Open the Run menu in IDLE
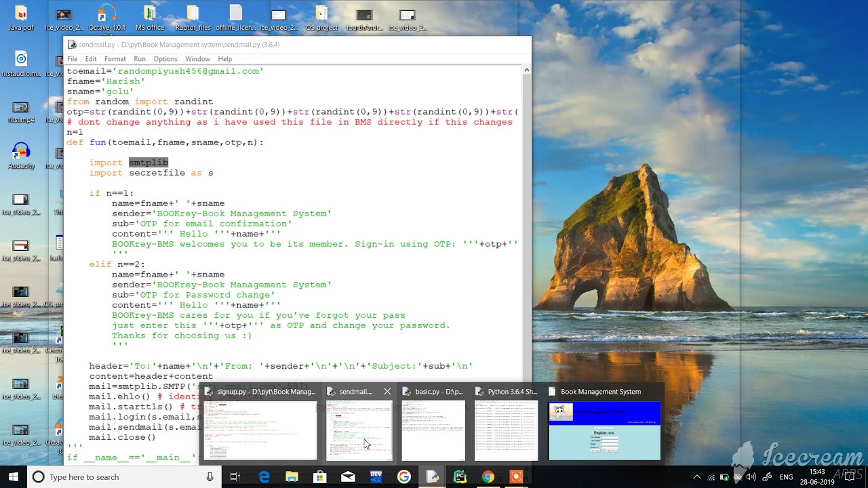 pyautogui.click(x=140, y=59)
